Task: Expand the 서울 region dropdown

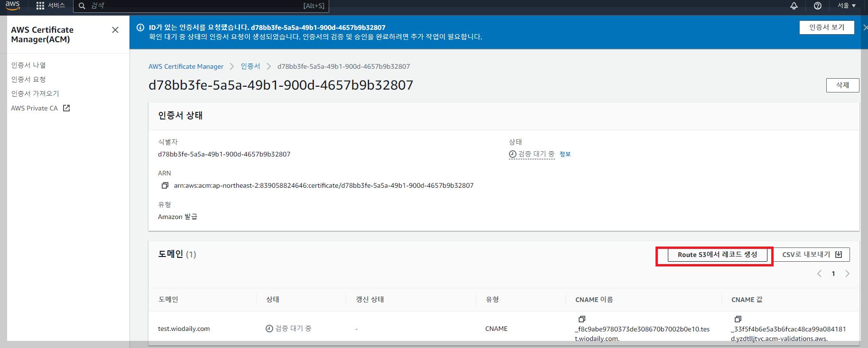Action: point(847,6)
